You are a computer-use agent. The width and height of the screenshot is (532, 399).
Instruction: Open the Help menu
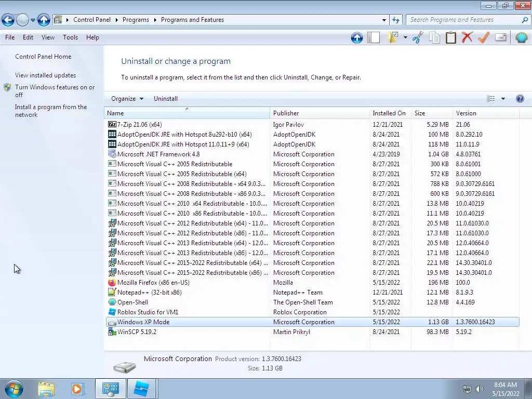[92, 37]
